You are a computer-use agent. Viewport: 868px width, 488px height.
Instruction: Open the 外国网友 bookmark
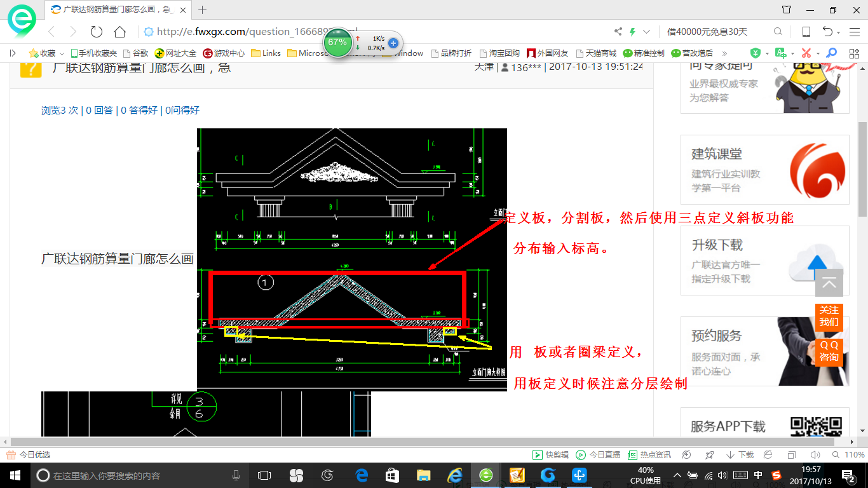(x=547, y=53)
